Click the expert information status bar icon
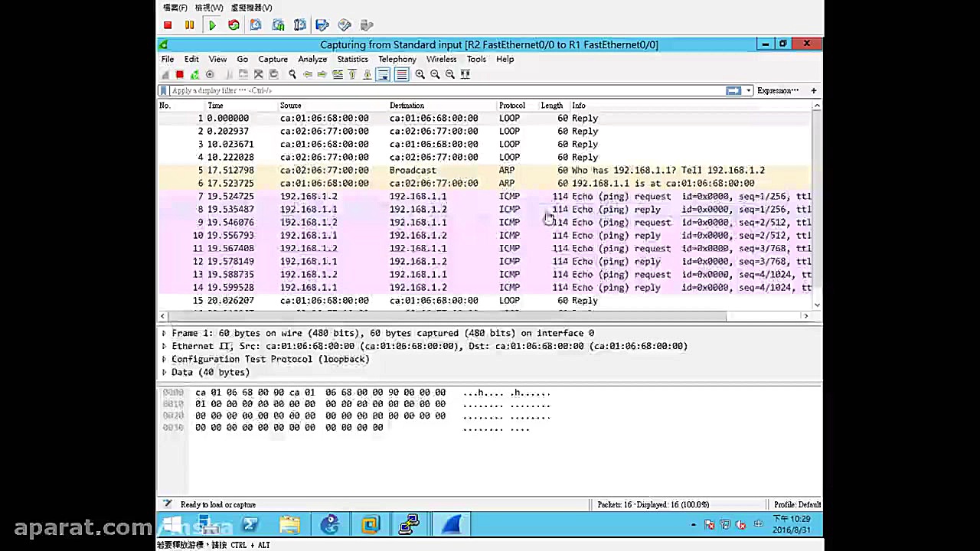Image resolution: width=980 pixels, height=551 pixels. [168, 504]
